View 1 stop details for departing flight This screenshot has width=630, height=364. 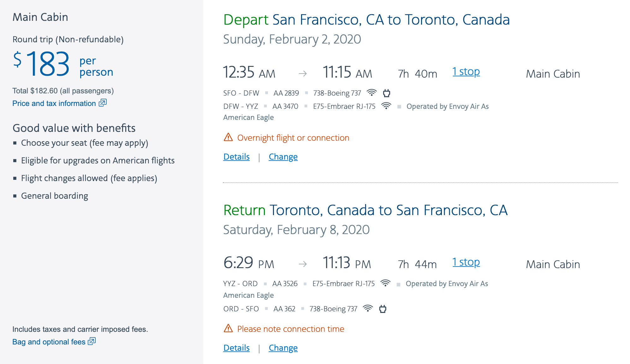[466, 72]
